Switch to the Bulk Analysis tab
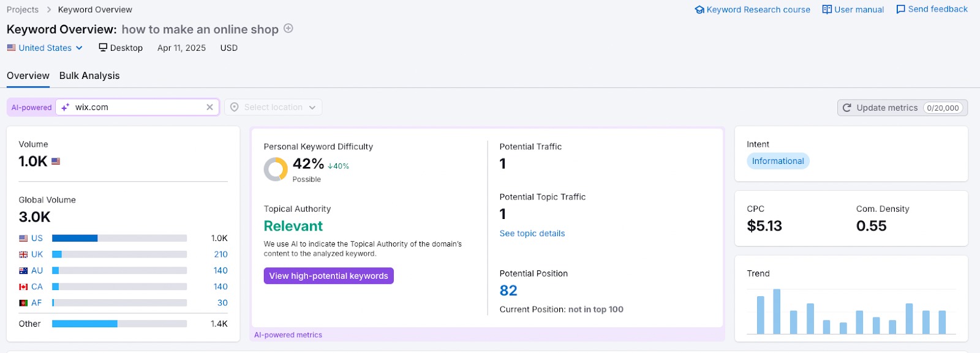This screenshot has height=353, width=980. [x=89, y=76]
